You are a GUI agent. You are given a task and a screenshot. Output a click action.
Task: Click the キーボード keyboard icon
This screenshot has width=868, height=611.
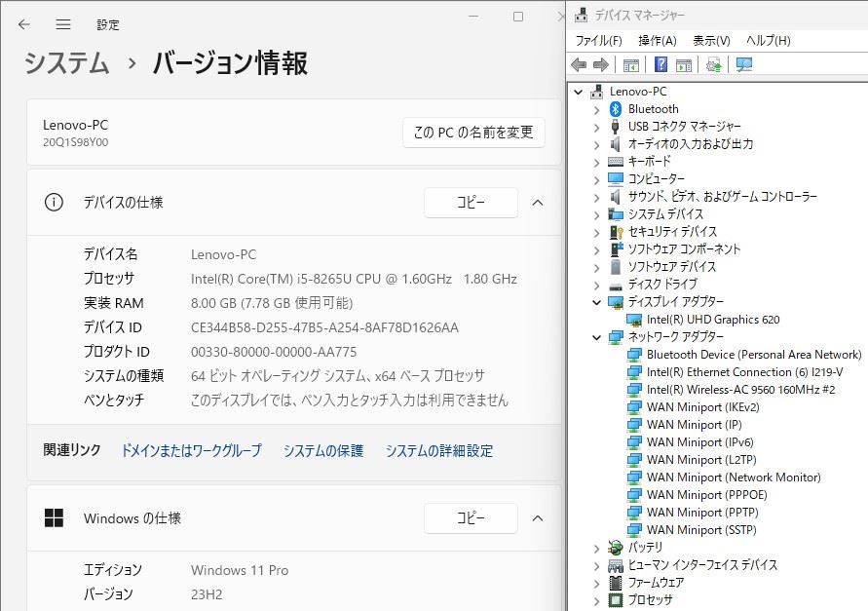[616, 161]
